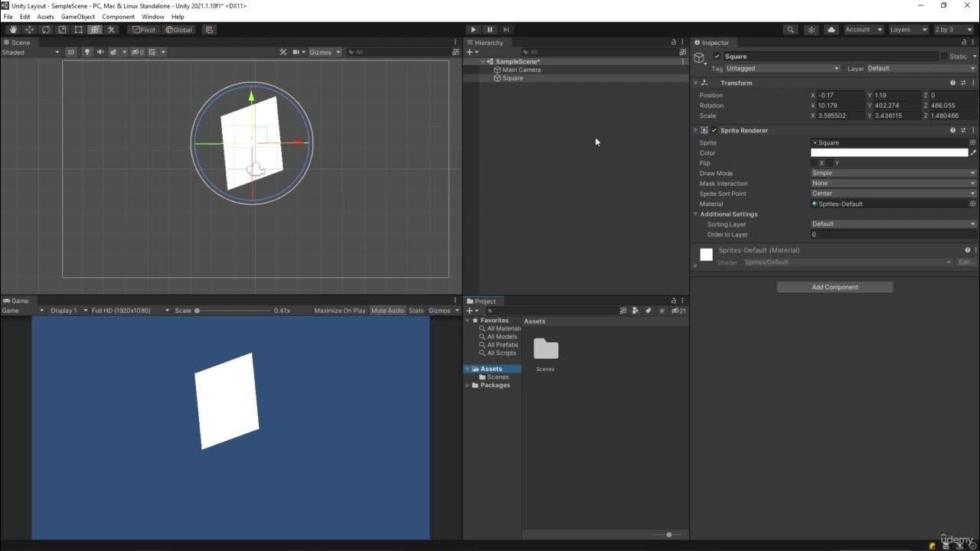
Task: Toggle Flip X checkbox
Action: pyautogui.click(x=815, y=163)
